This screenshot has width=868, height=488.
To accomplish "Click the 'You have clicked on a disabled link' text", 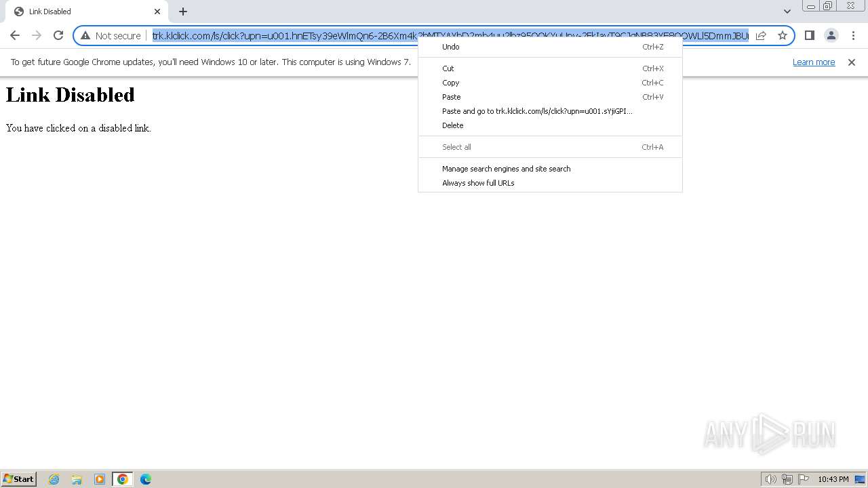I will click(79, 128).
